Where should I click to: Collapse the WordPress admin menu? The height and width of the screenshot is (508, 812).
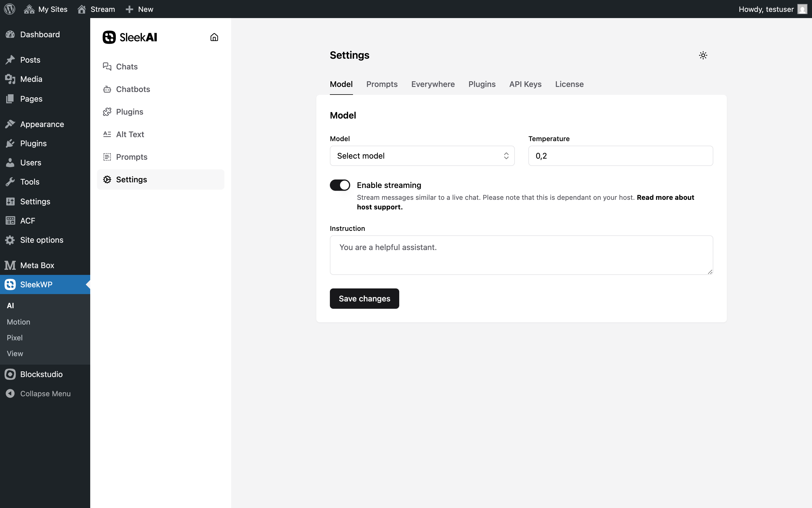(45, 393)
